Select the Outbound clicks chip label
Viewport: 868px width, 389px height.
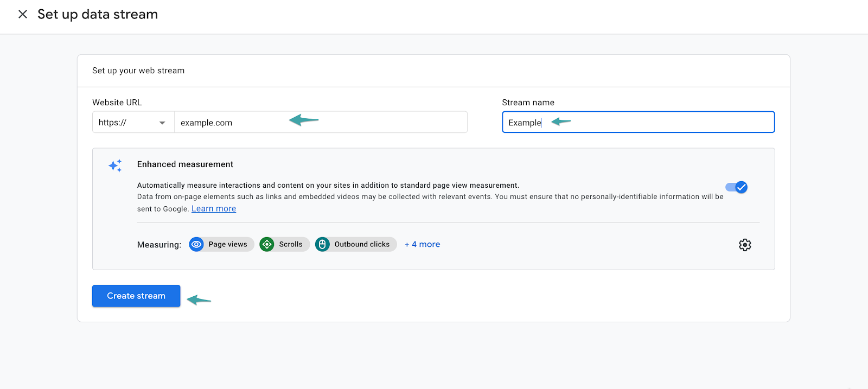362,245
